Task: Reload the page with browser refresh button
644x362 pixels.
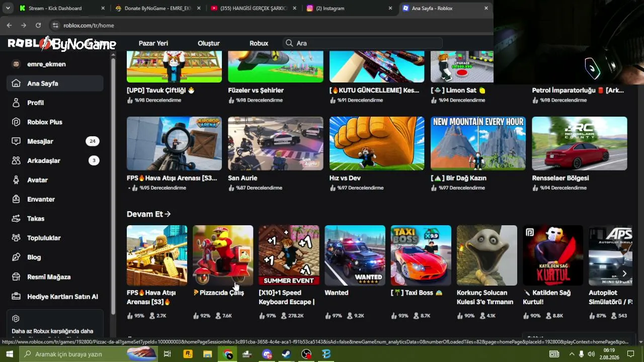Action: (x=38, y=25)
